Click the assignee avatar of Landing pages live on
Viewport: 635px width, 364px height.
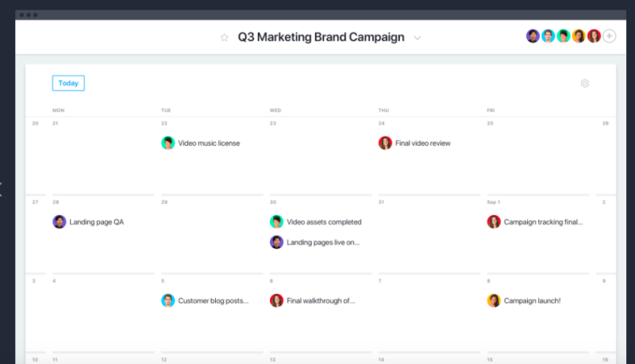tap(276, 242)
